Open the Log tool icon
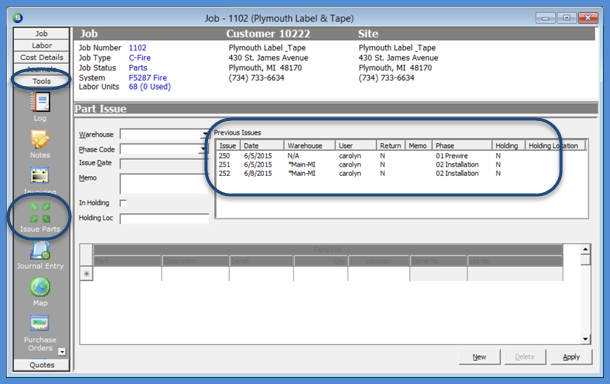Screen dimensions: 610x384 [40, 103]
